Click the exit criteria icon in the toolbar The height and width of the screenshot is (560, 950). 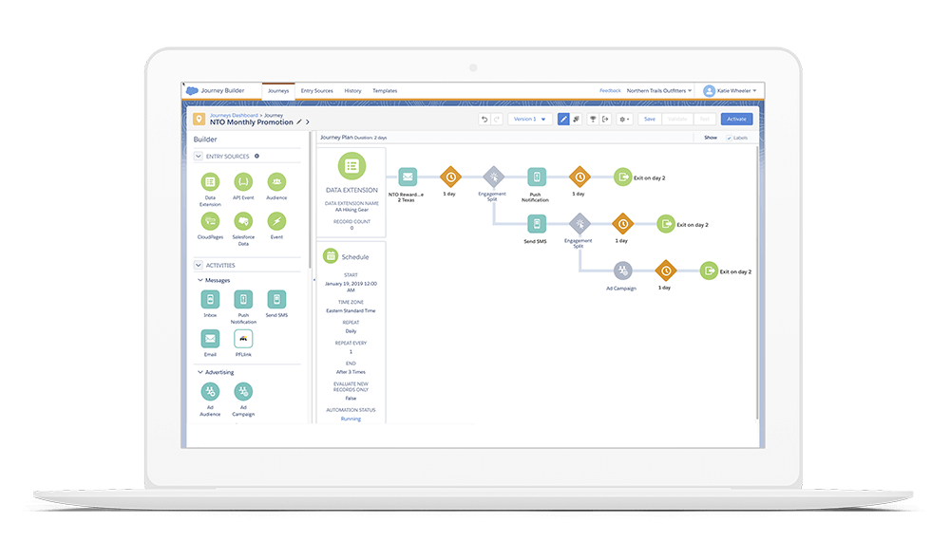point(605,120)
